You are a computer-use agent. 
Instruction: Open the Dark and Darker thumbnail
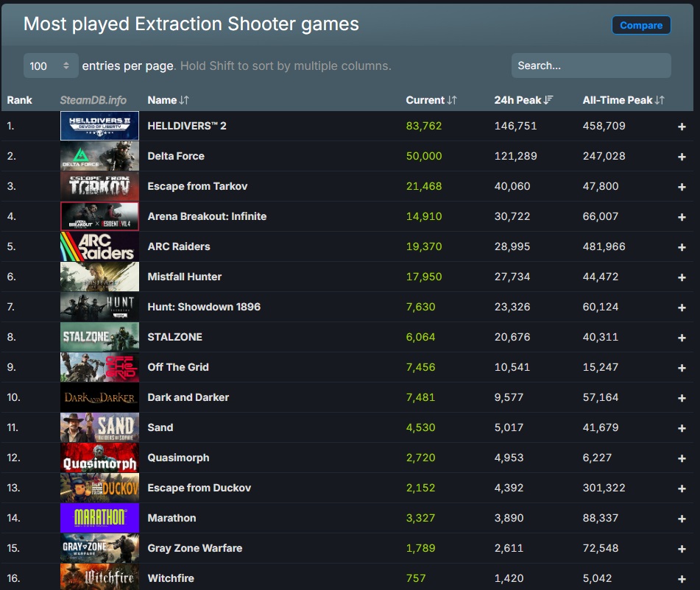pos(99,397)
